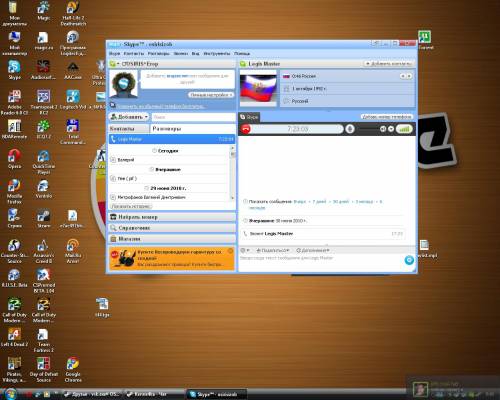Open the Контакты menu
This screenshot has width=500, height=400.
click(134, 53)
